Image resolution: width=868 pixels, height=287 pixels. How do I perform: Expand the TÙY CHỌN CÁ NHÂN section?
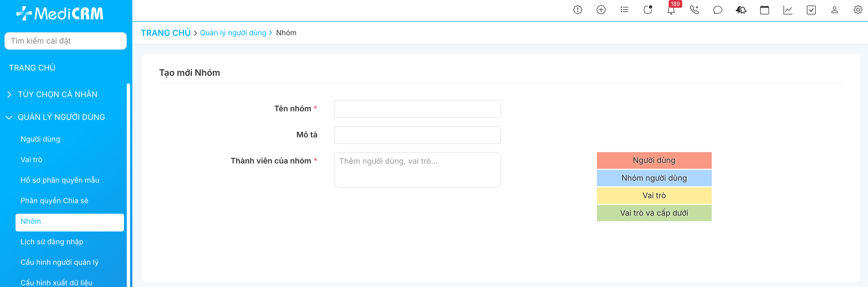pyautogui.click(x=57, y=95)
